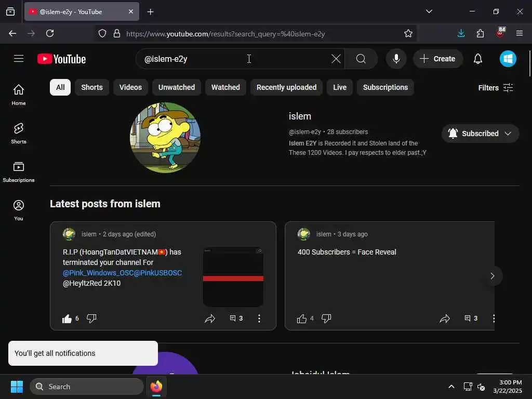
Task: Show hidden system tray icons
Action: (x=451, y=387)
